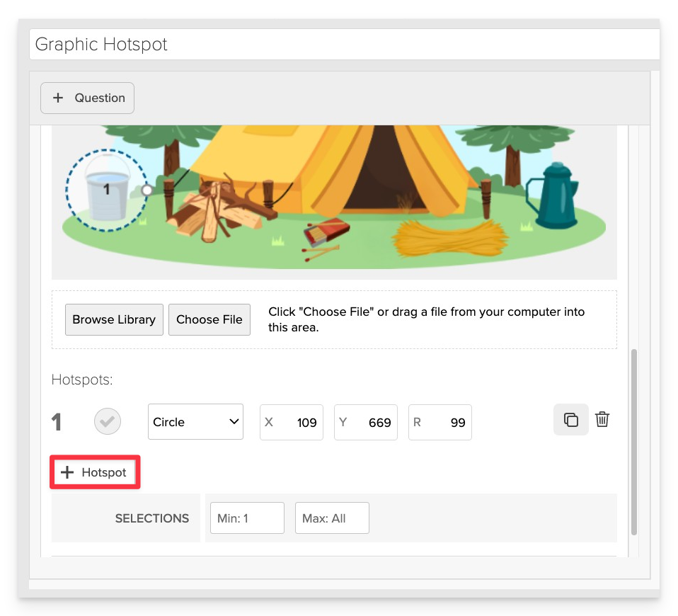Open Browse Library
The image size is (678, 616).
point(114,319)
